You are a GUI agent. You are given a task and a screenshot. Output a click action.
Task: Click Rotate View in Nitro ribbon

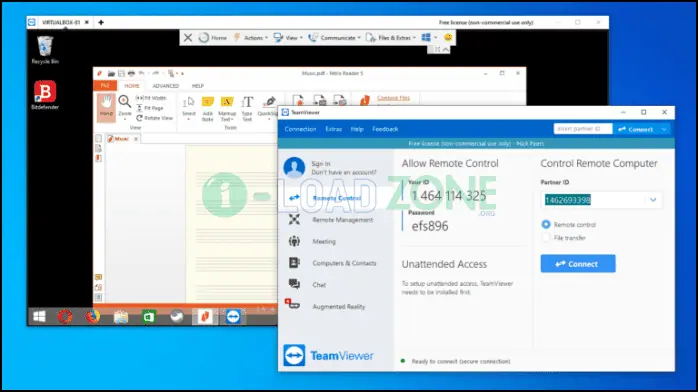pos(154,118)
